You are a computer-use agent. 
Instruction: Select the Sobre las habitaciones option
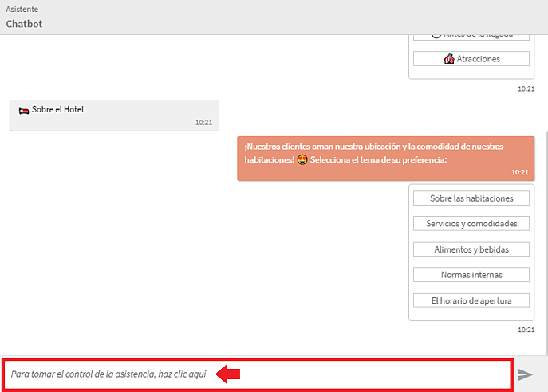point(471,198)
